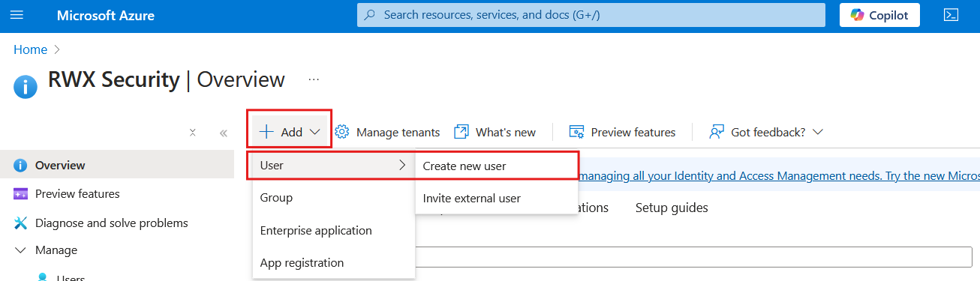Image resolution: width=980 pixels, height=281 pixels.
Task: Click the Preview features sidebar icon
Action: click(x=21, y=194)
